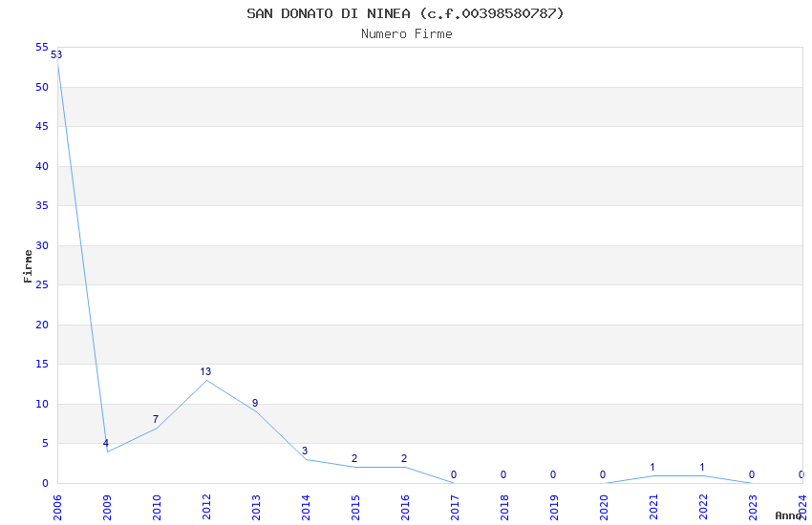The height and width of the screenshot is (525, 812).
Task: Click the Numero Firme subtitle
Action: (x=407, y=33)
